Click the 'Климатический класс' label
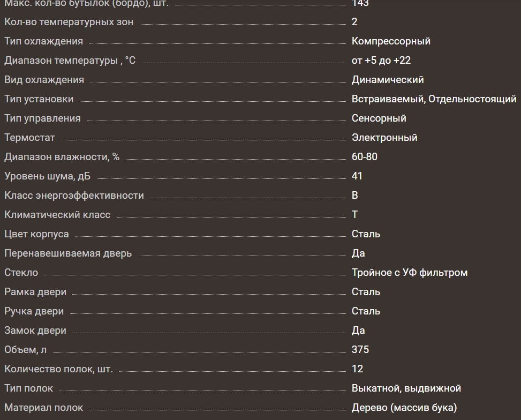The width and height of the screenshot is (521, 420). click(x=57, y=215)
